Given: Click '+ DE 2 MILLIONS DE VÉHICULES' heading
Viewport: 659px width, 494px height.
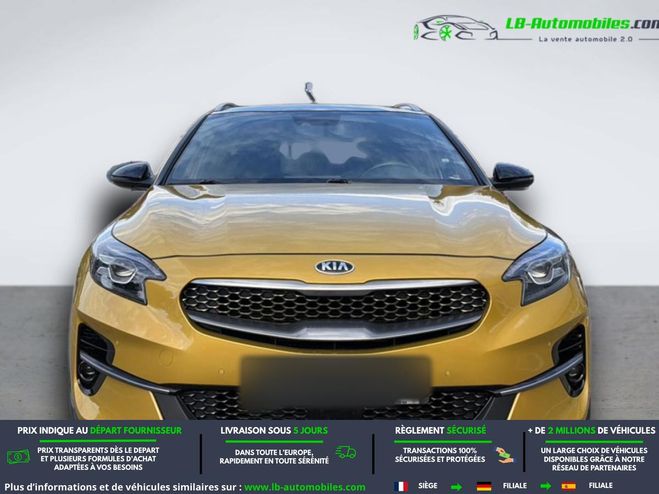Looking at the screenshot, I should pos(592,431).
